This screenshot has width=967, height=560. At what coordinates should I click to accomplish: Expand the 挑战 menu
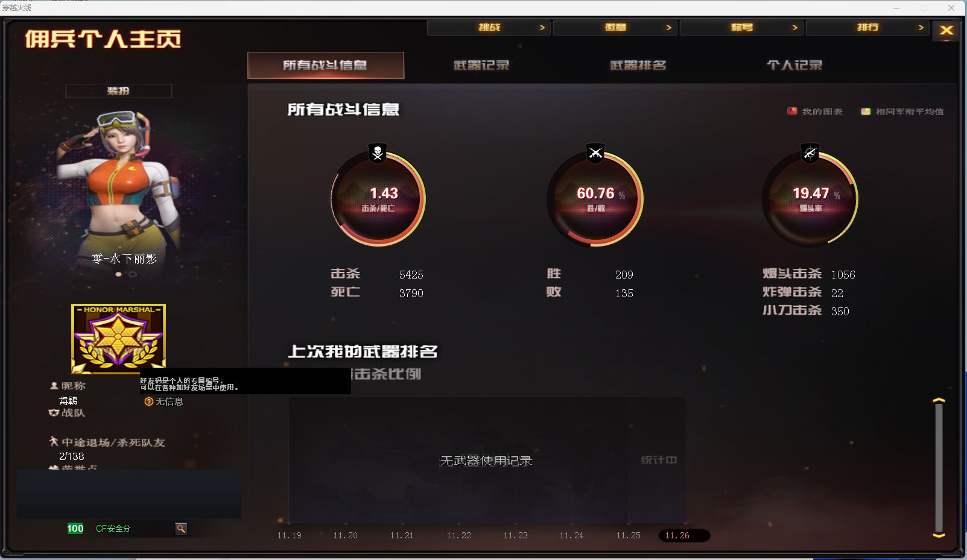pos(489,28)
